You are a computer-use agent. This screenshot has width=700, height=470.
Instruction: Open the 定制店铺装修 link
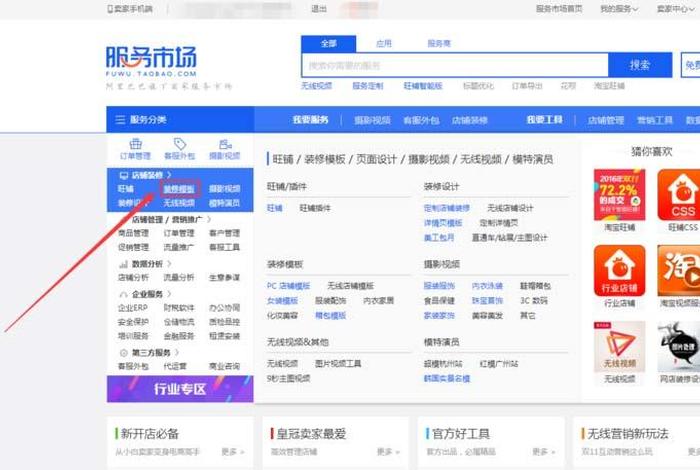[x=447, y=208]
